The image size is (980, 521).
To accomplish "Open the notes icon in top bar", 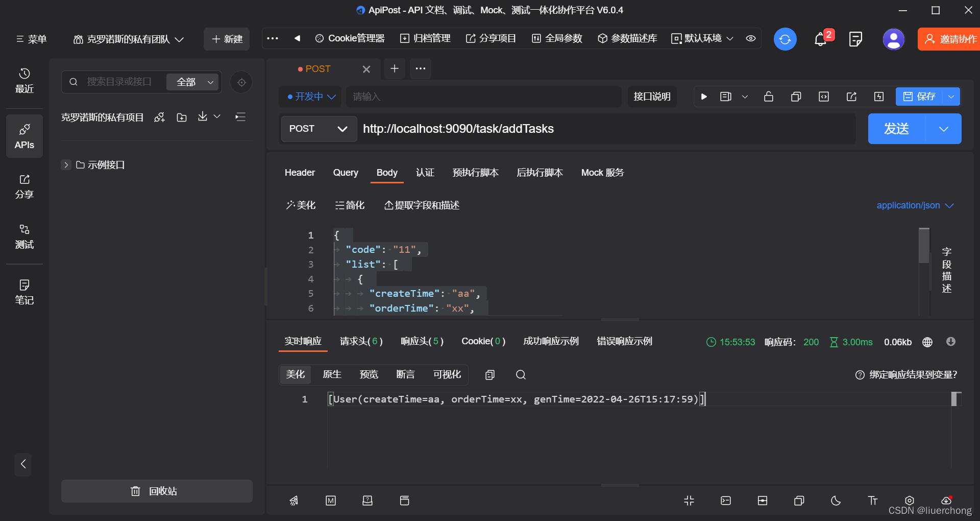I will (855, 39).
